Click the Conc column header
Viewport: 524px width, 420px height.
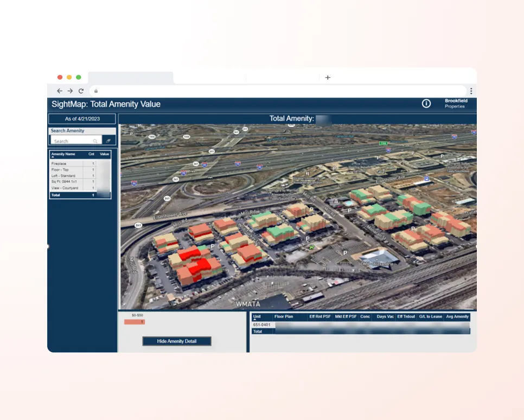365,317
